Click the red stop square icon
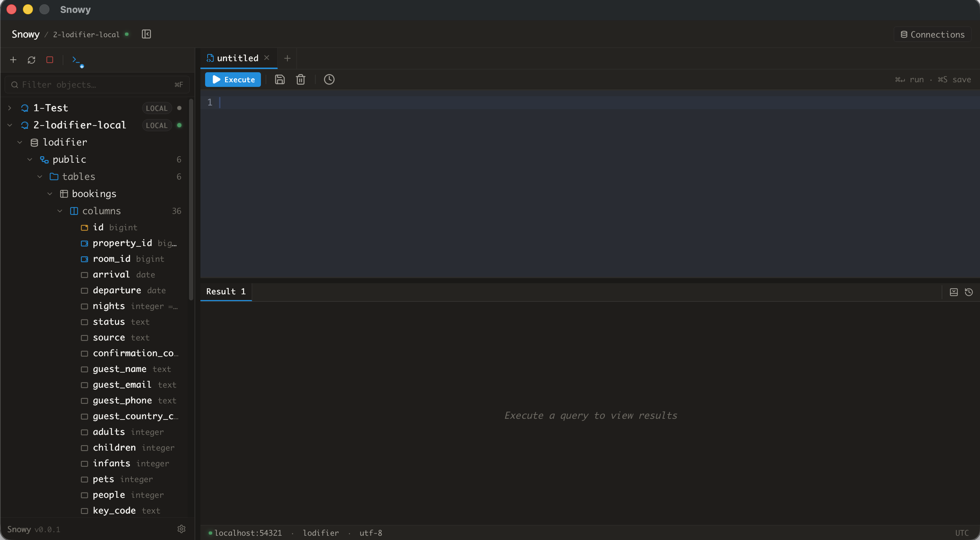 (49, 60)
